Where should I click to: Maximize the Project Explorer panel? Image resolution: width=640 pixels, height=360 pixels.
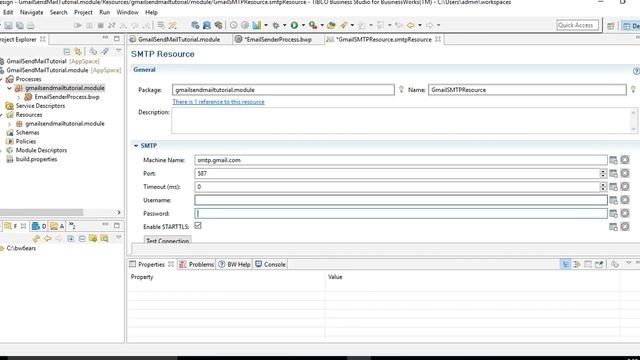click(117, 39)
